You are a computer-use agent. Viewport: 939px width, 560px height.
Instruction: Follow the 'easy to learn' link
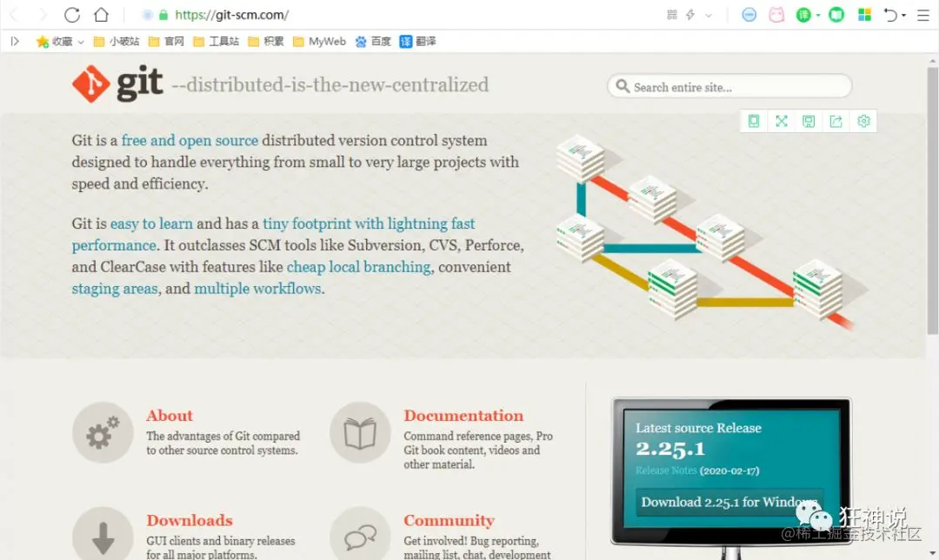[x=151, y=223]
